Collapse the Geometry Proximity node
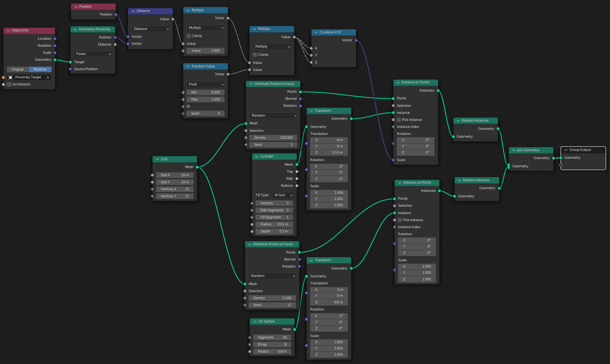Image resolution: width=610 pixels, height=364 pixels. coord(75,29)
